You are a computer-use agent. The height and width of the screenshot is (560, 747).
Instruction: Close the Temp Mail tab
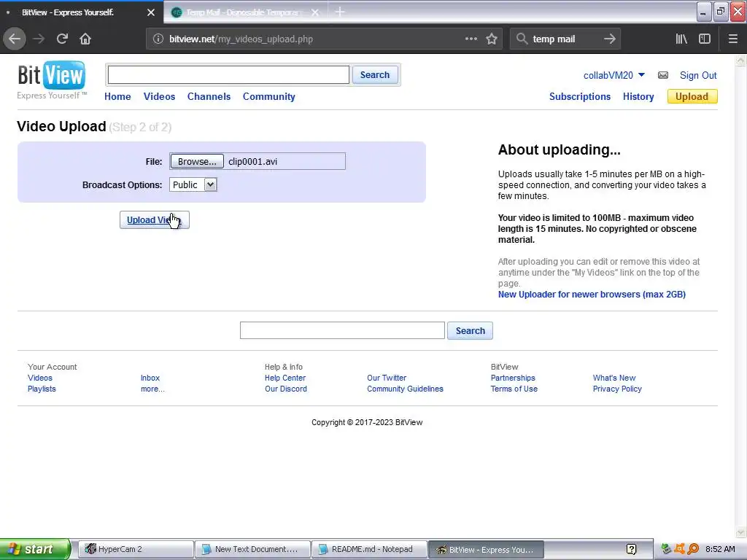(315, 12)
